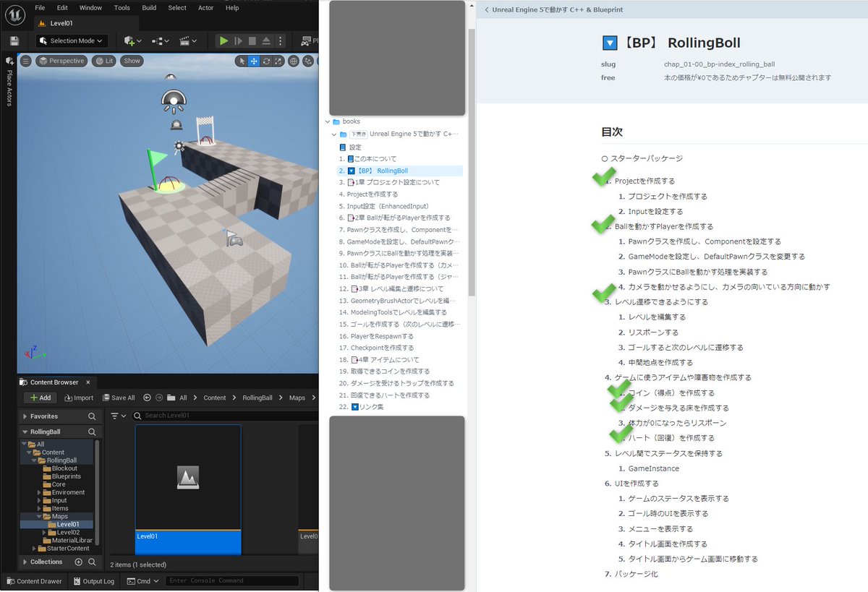This screenshot has height=592, width=868.
Task: Open the Content Drawer
Action: [33, 581]
